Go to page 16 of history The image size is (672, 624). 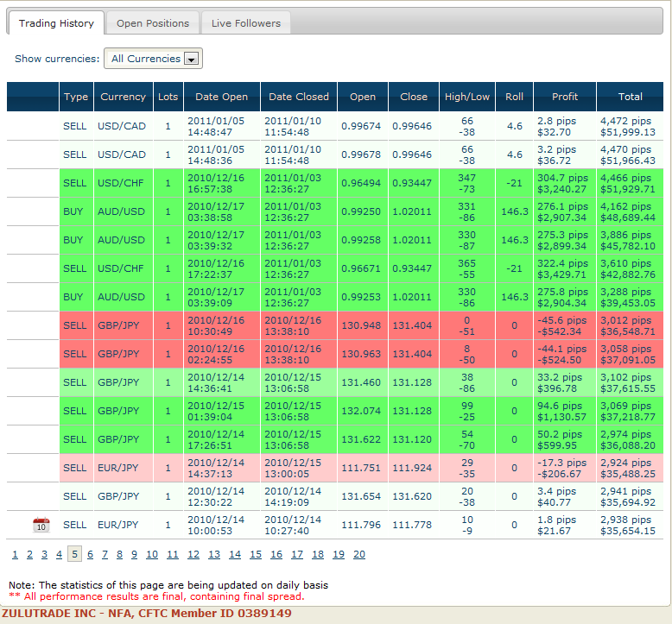coord(276,554)
